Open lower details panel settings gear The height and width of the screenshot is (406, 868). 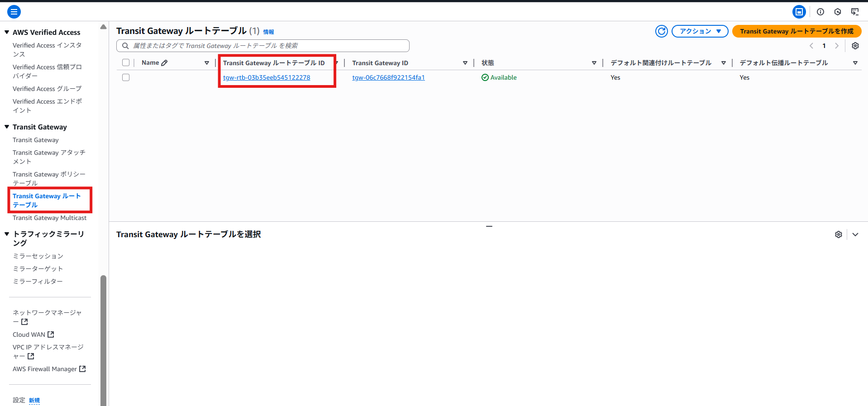click(839, 234)
